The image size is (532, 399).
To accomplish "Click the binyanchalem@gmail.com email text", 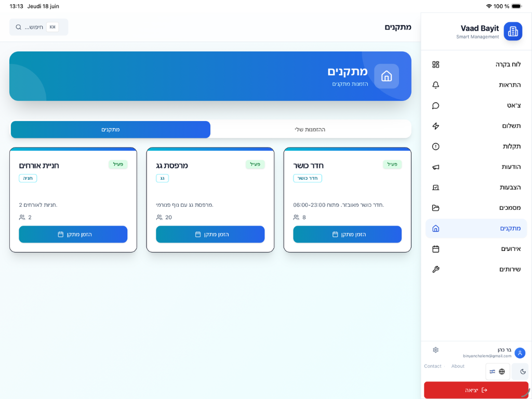I will (487, 356).
